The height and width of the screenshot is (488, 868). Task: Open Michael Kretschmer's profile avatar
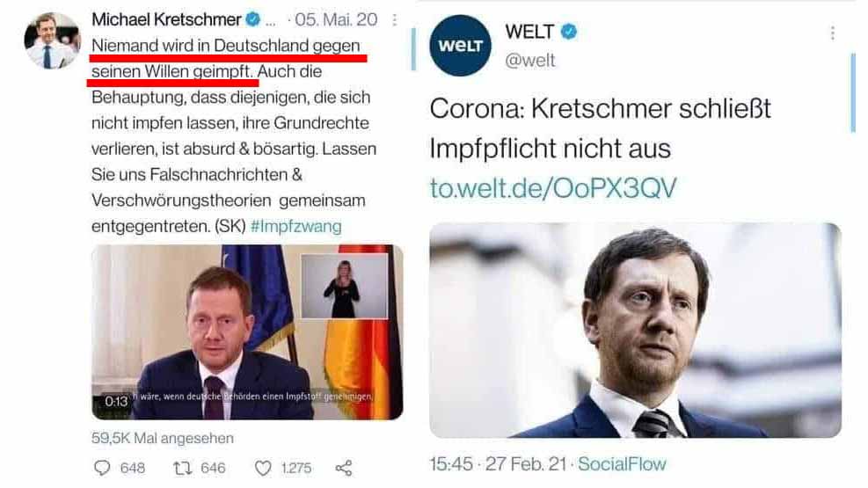pos(52,40)
